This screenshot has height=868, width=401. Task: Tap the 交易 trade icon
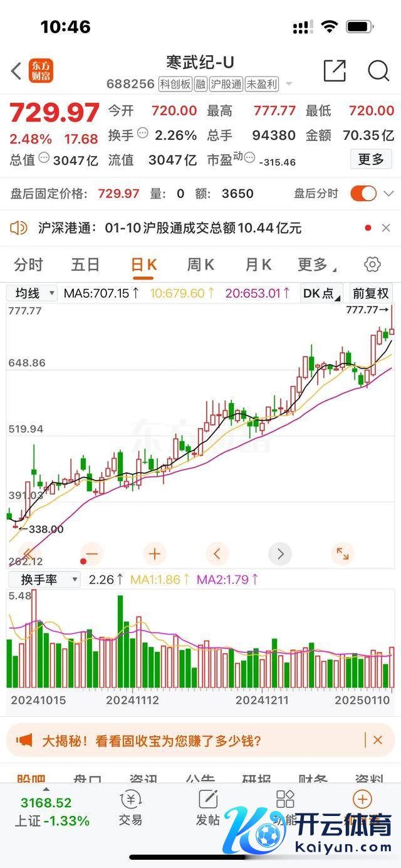tap(130, 808)
